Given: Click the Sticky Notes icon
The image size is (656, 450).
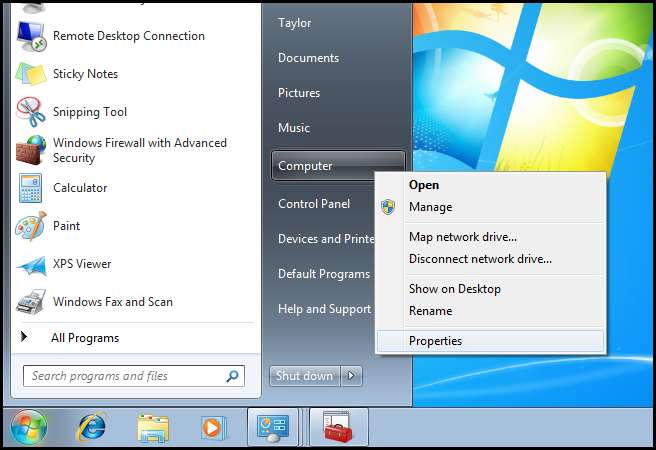Looking at the screenshot, I should (31, 74).
